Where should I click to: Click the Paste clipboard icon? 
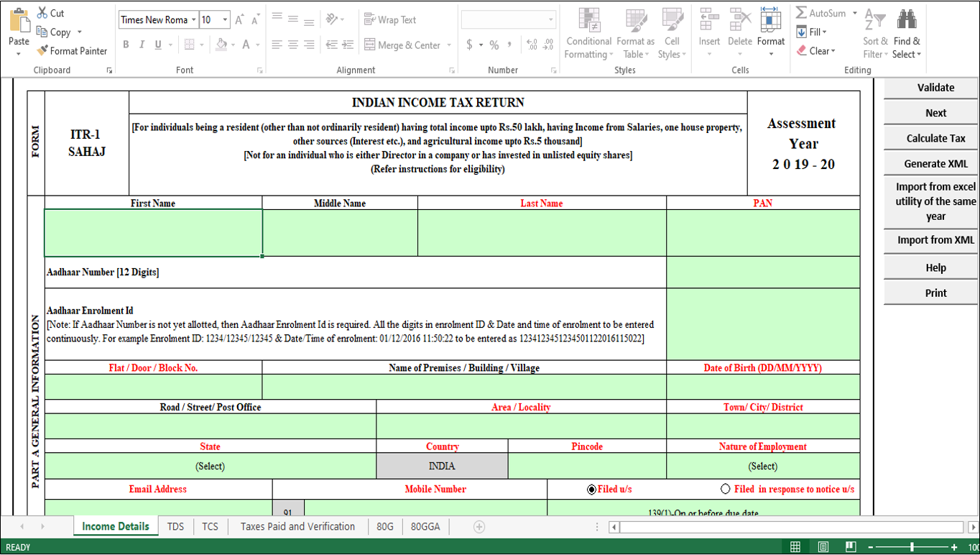[19, 22]
